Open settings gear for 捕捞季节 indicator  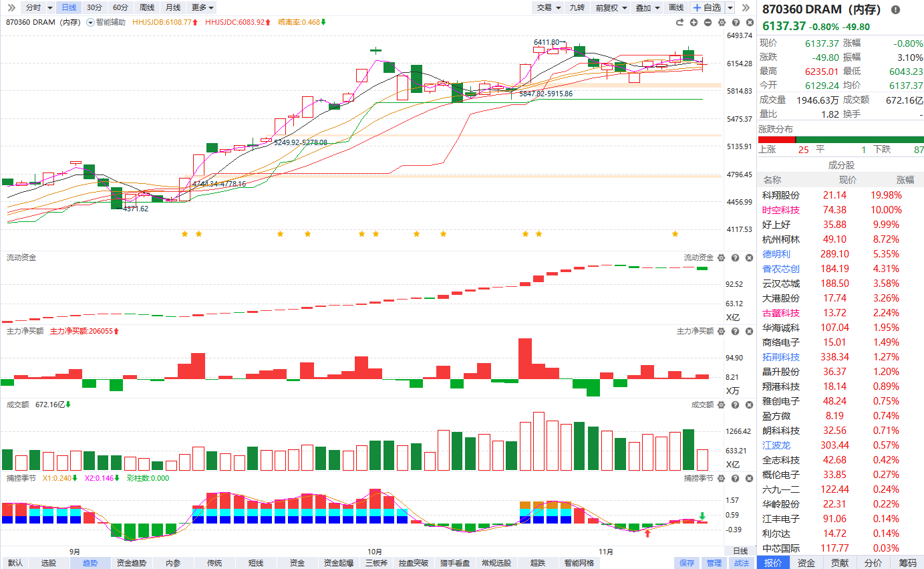pos(722,478)
